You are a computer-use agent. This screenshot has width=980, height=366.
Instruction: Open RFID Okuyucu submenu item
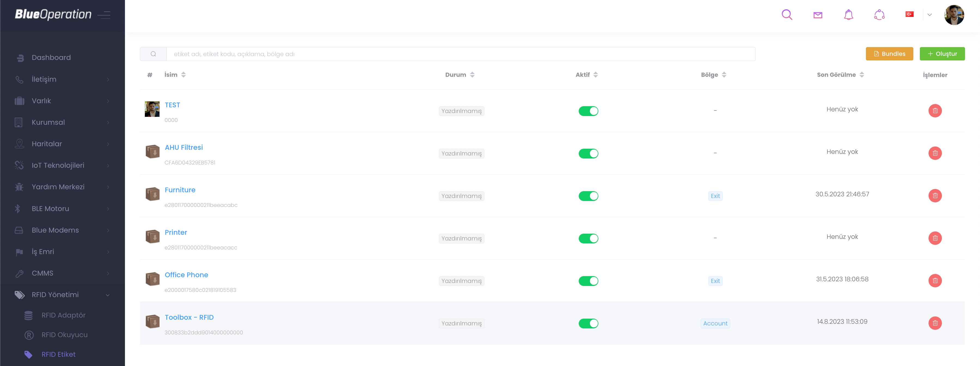(x=64, y=335)
